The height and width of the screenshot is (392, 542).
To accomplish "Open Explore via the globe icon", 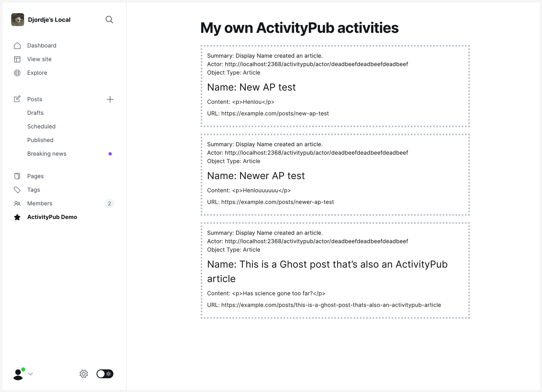I will (x=17, y=73).
